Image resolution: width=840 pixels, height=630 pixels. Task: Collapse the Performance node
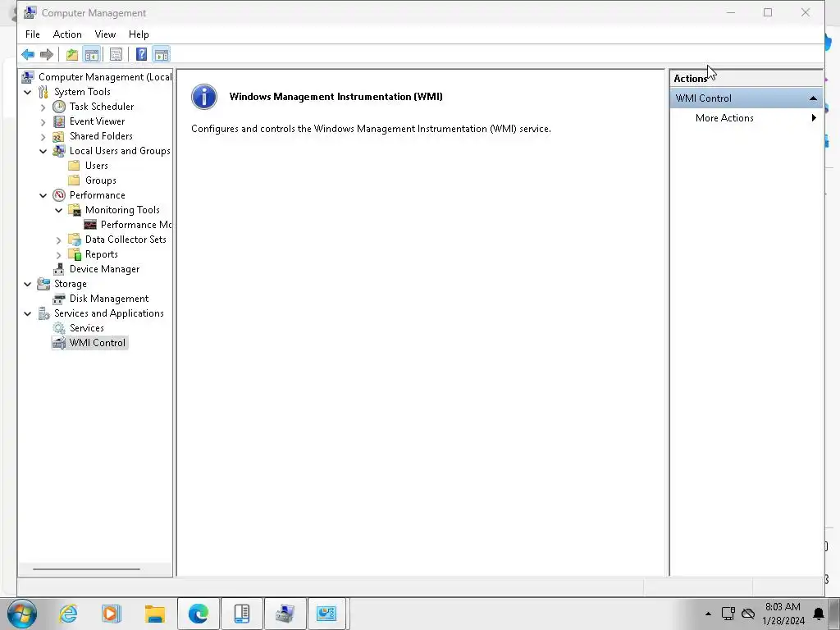(43, 195)
